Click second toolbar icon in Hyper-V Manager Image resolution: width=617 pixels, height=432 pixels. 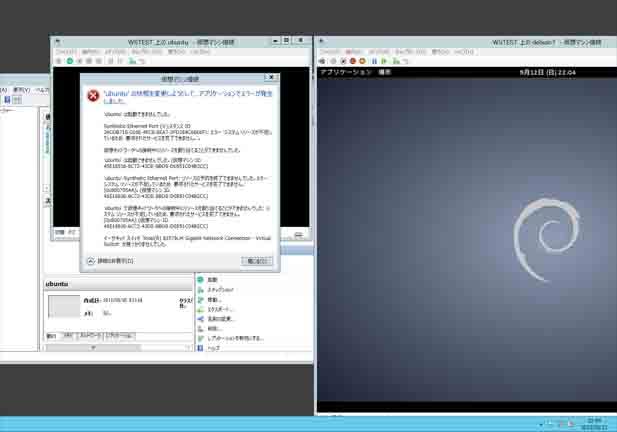pyautogui.click(x=17, y=100)
